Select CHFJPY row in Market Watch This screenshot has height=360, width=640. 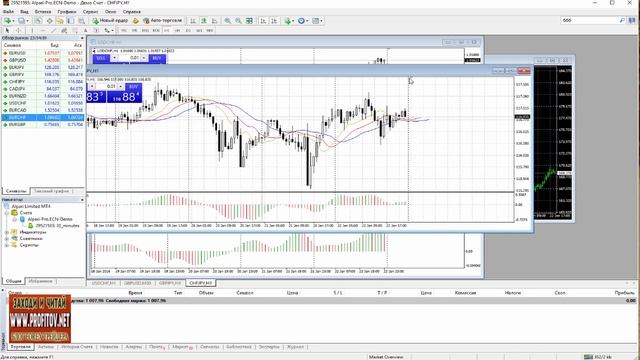43,82
